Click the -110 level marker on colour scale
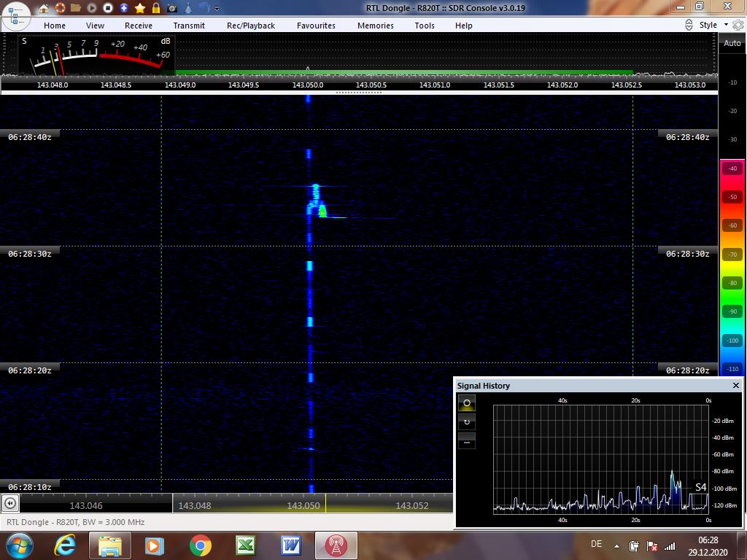The height and width of the screenshot is (560, 747). tap(732, 369)
